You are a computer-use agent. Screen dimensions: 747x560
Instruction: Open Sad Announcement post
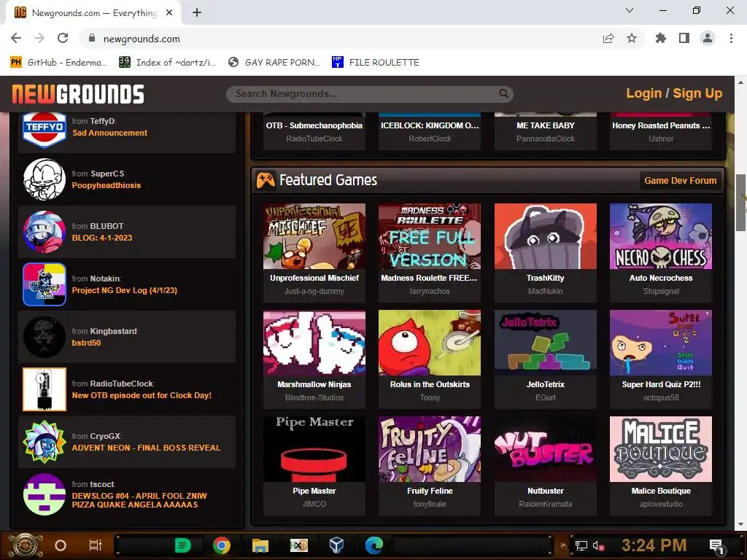click(x=109, y=133)
